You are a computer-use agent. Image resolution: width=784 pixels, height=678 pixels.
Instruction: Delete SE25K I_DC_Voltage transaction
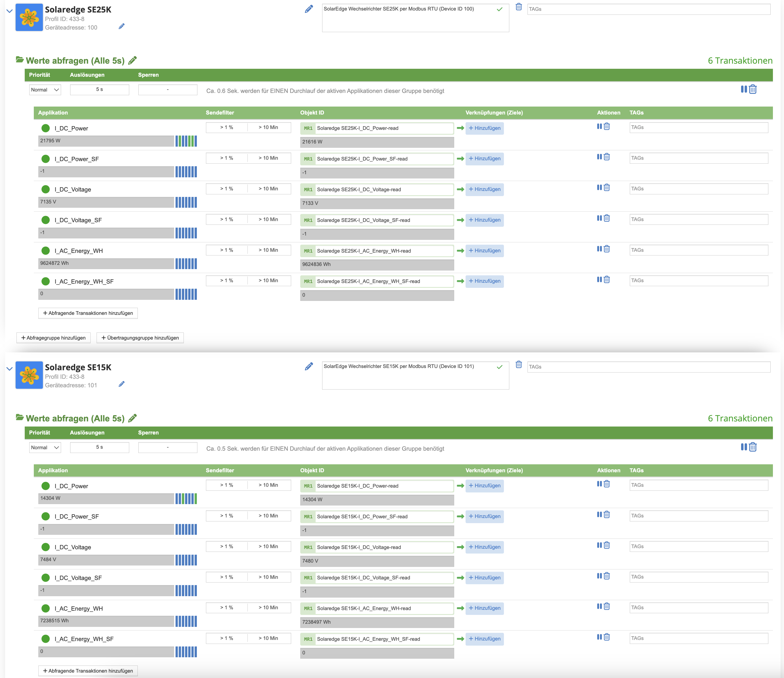607,187
